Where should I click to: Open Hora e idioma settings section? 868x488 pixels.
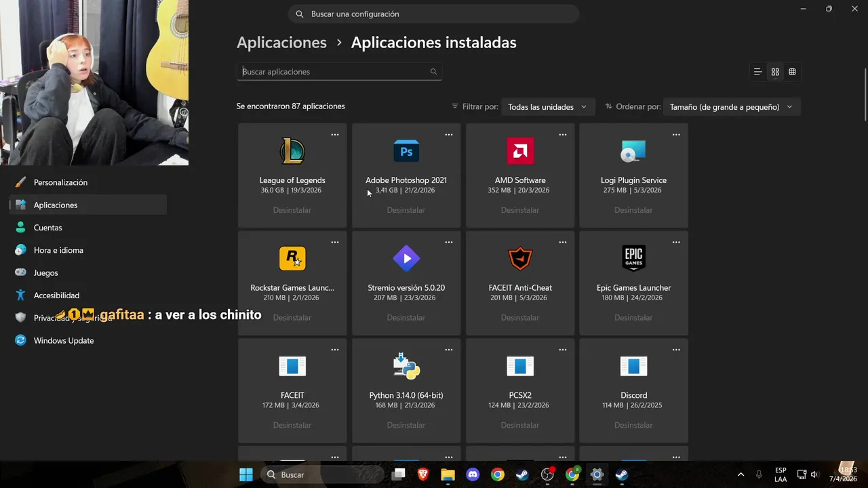pos(88,250)
